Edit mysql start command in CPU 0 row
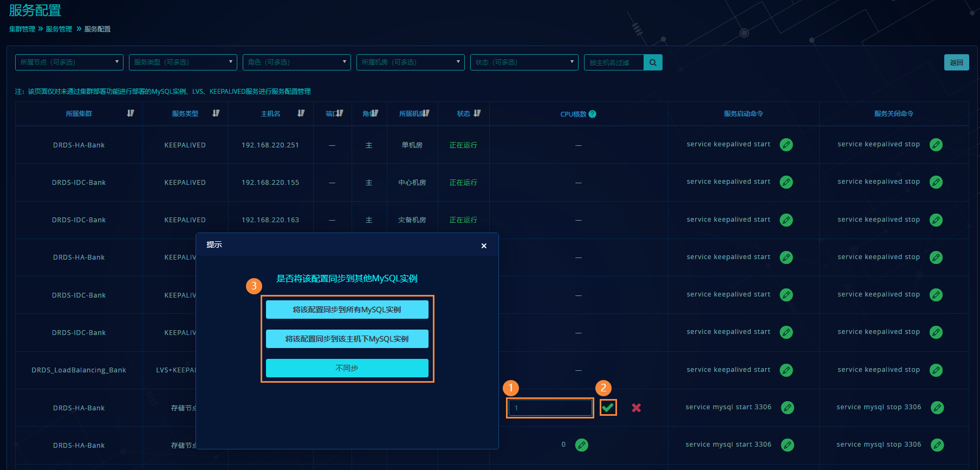 click(x=788, y=445)
